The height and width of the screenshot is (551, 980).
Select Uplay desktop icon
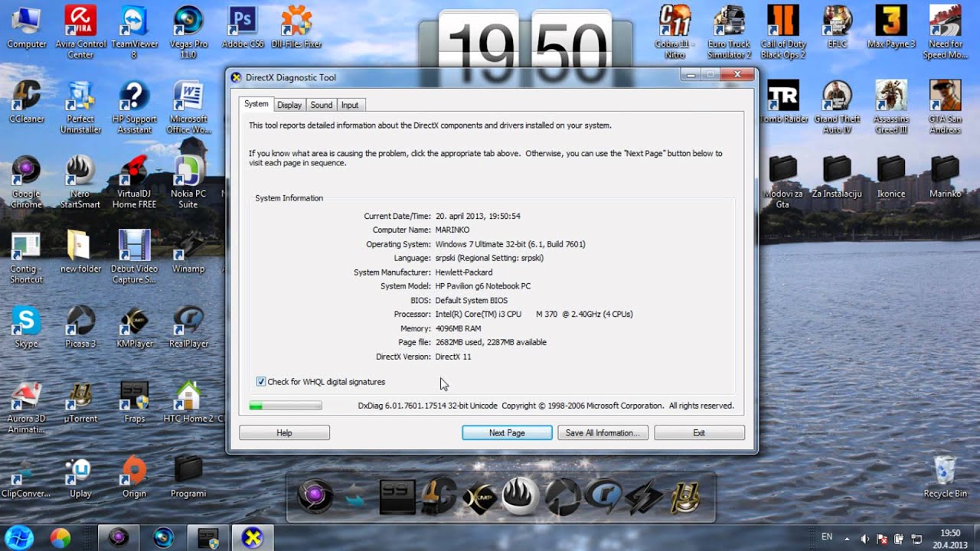(80, 477)
